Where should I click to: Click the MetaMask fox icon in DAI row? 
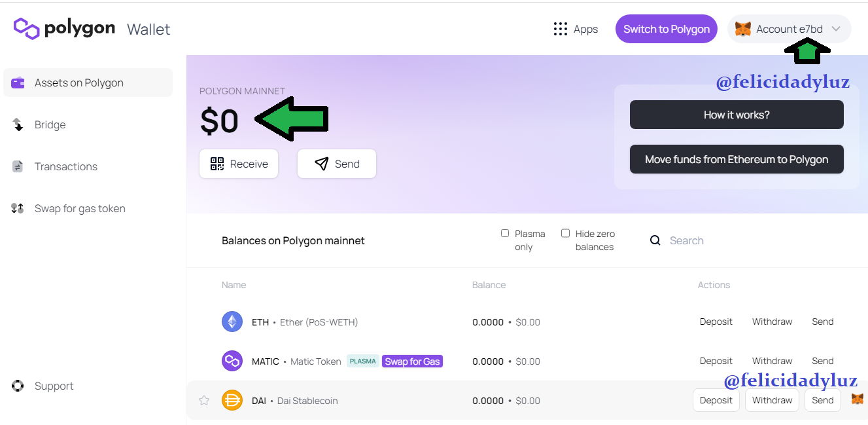click(x=857, y=399)
